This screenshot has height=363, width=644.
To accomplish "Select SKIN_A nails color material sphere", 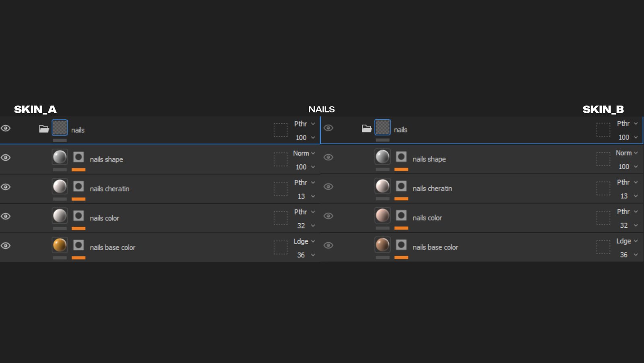I will (60, 216).
